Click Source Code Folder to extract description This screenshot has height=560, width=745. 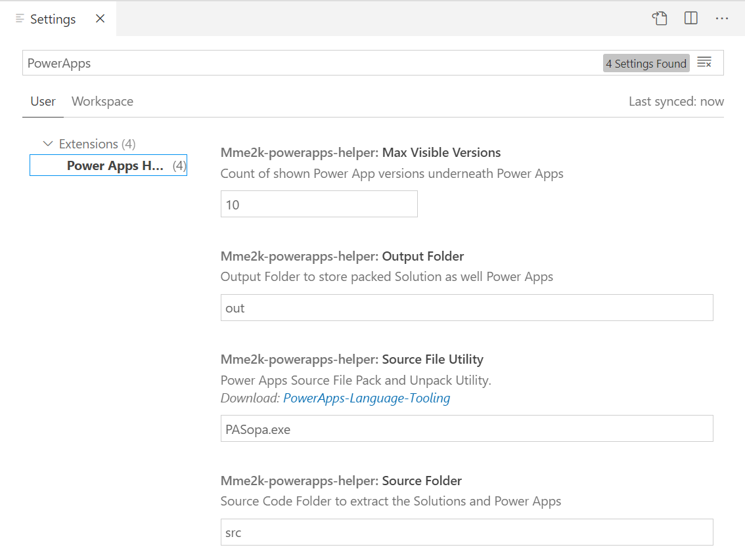tap(390, 501)
